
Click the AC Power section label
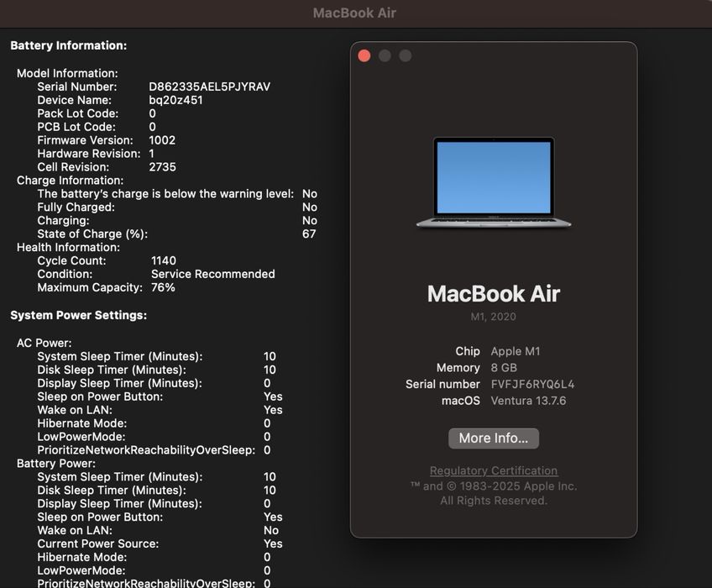click(x=44, y=343)
